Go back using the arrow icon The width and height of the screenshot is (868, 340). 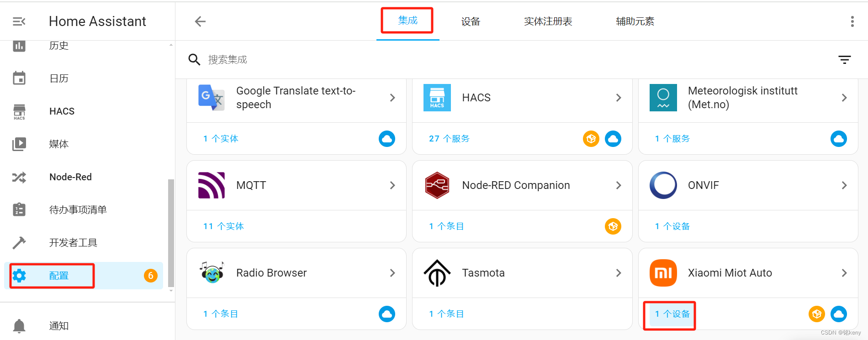tap(200, 21)
